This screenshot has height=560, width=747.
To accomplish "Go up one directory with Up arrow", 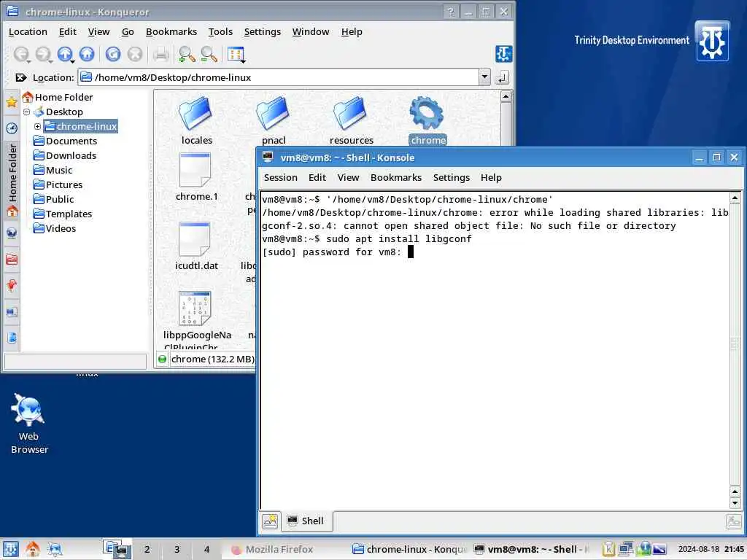I will point(65,54).
